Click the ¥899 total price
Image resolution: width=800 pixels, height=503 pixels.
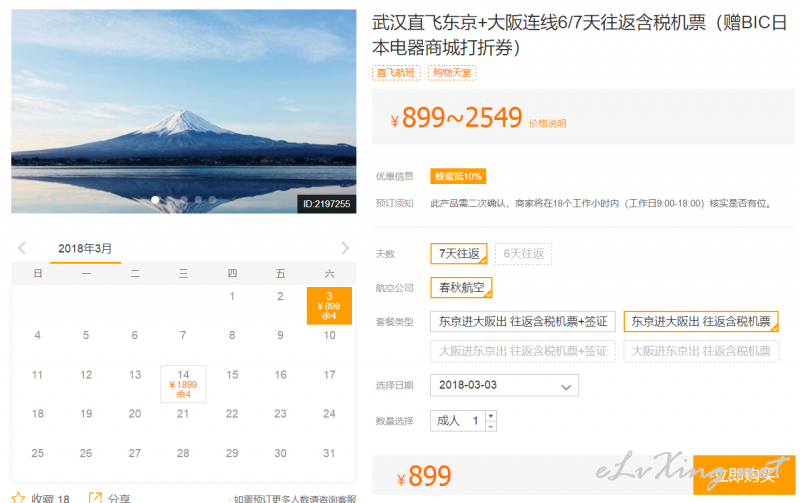point(424,476)
